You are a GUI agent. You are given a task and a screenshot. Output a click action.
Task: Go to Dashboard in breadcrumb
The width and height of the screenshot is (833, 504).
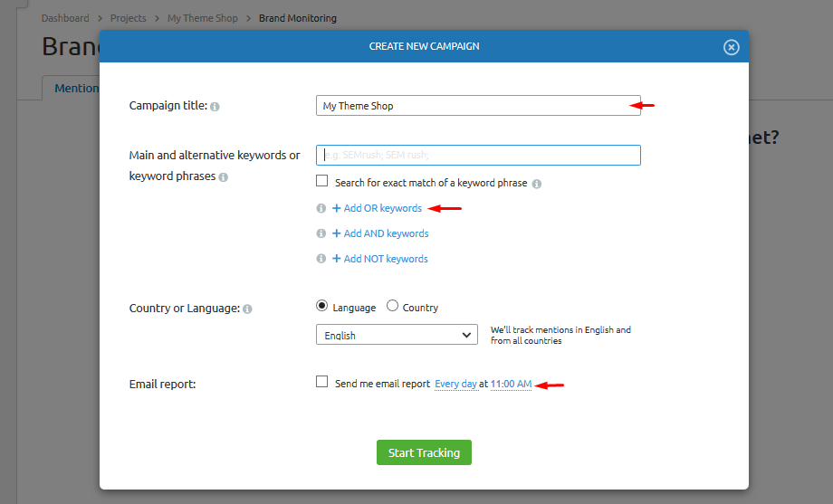tap(65, 18)
